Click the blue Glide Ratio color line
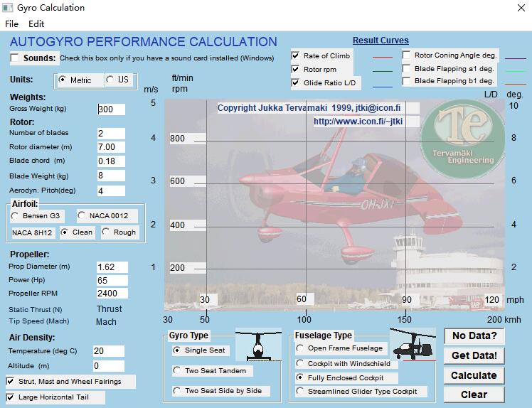 (x=383, y=87)
